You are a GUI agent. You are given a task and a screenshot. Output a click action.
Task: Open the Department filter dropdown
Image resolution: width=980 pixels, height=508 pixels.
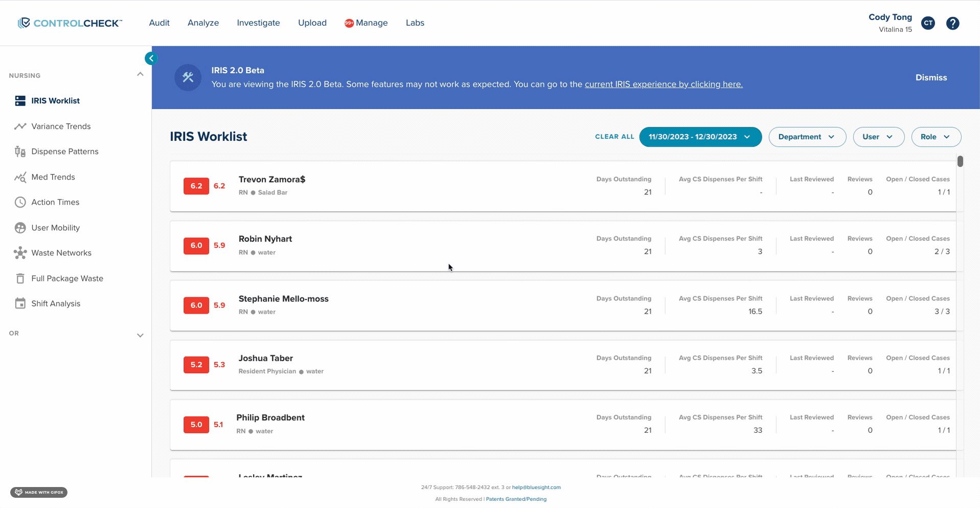(807, 137)
